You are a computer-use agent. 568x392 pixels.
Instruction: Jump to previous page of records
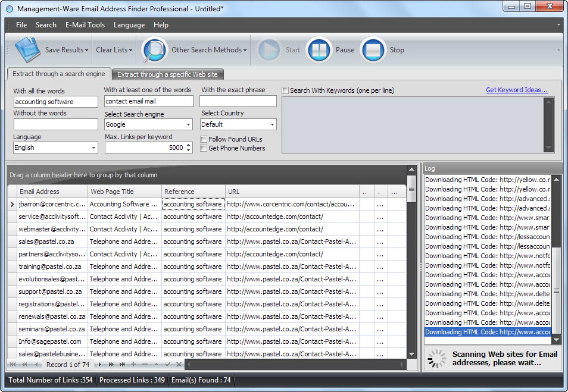click(x=24, y=365)
